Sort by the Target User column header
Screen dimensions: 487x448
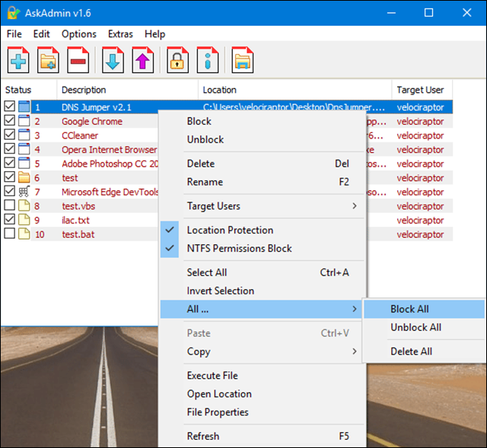(422, 90)
